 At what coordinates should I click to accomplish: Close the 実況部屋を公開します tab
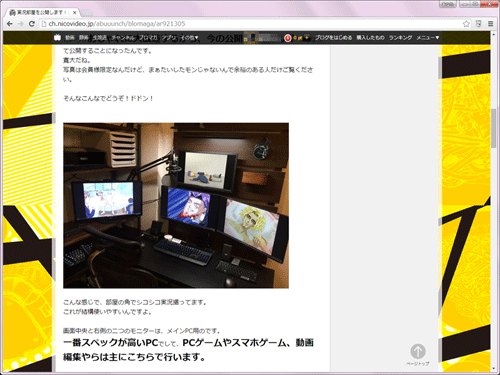75,13
